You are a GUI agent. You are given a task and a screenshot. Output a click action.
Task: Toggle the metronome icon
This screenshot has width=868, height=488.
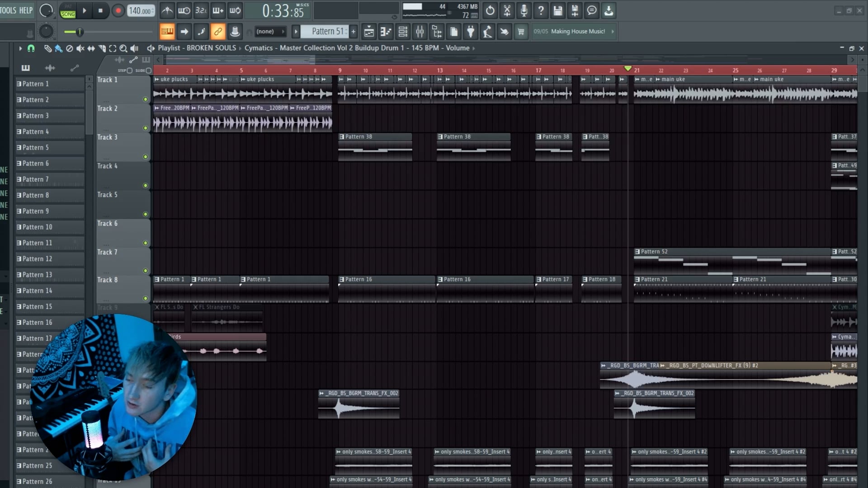tap(167, 10)
